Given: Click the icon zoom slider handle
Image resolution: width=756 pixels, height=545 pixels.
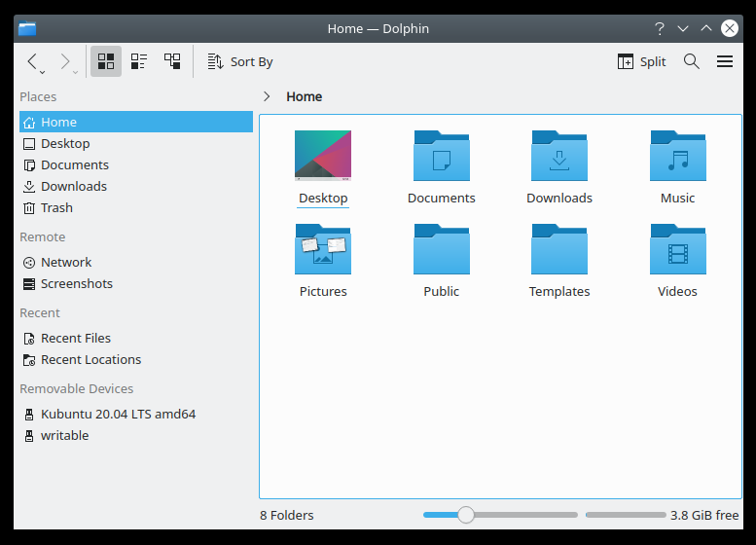Looking at the screenshot, I should pyautogui.click(x=466, y=515).
